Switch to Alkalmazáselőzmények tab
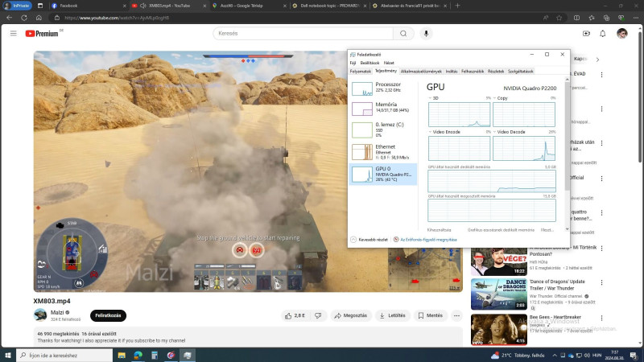The image size is (644, 362). [421, 72]
